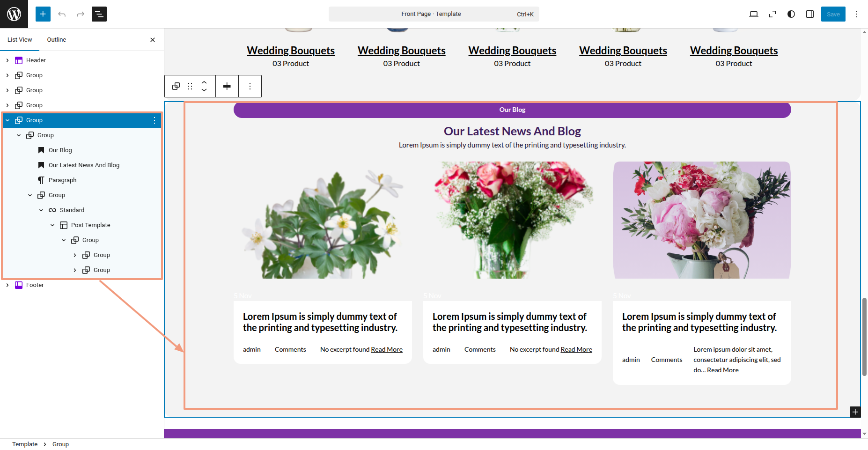Click the Undo arrow in top toolbar

point(62,14)
